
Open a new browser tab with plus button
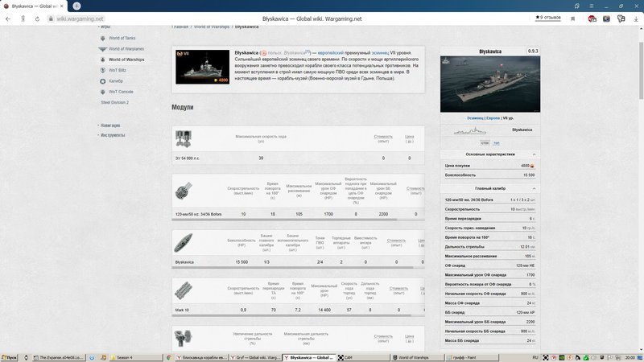click(x=76, y=6)
